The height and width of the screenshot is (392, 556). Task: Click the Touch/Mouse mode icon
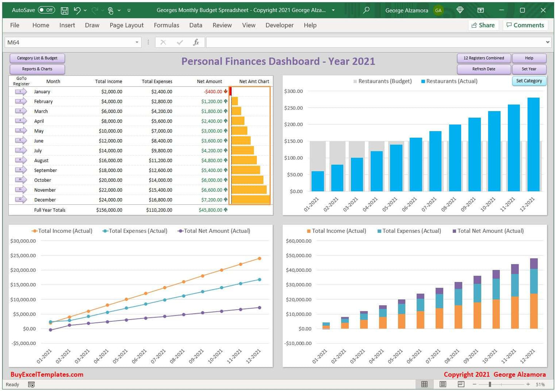pos(110,10)
